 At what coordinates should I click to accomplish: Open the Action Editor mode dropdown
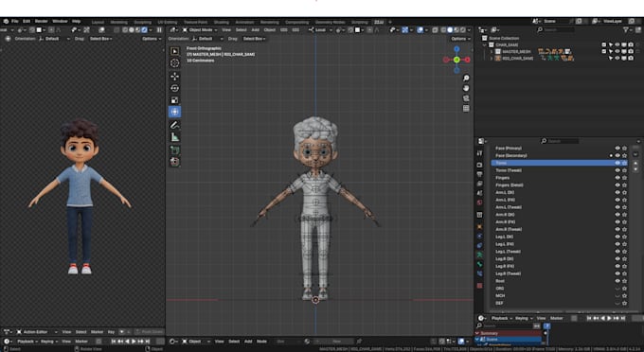coord(36,332)
